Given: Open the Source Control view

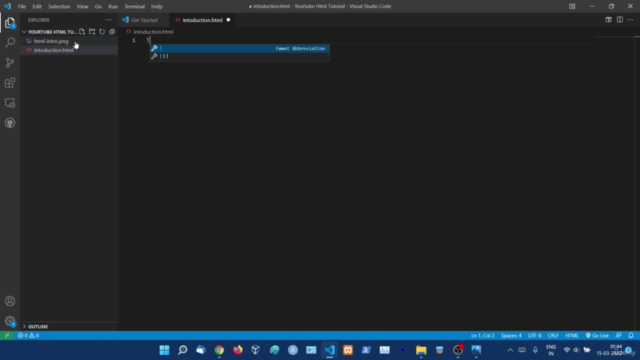Looking at the screenshot, I should point(10,62).
